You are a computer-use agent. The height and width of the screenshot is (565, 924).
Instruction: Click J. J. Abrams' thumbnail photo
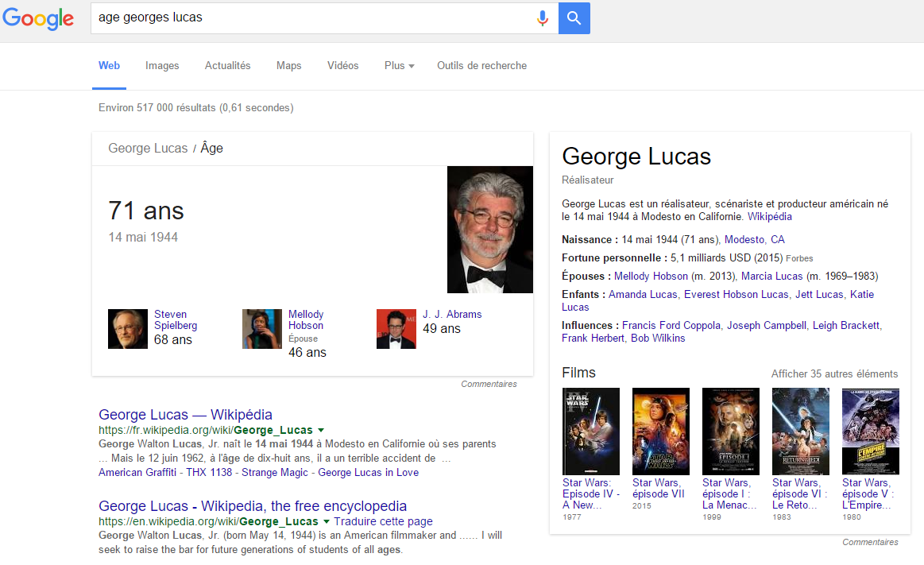[x=396, y=329]
